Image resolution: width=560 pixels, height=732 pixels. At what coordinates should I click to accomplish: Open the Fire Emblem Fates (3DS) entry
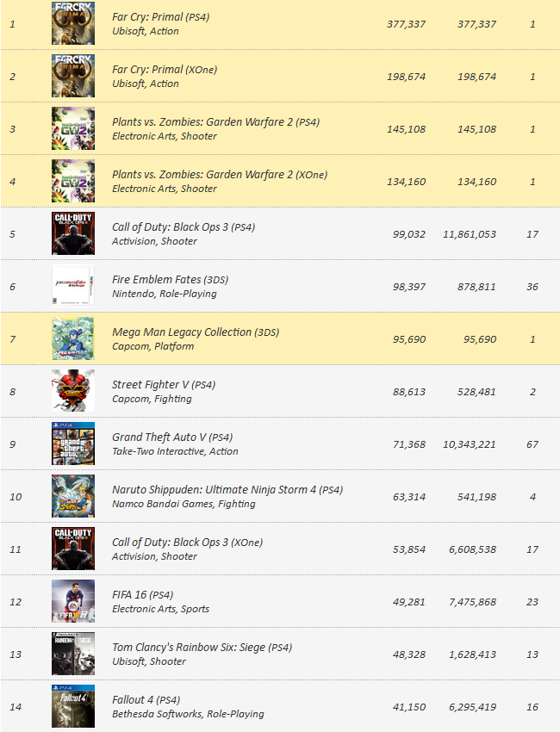click(170, 280)
